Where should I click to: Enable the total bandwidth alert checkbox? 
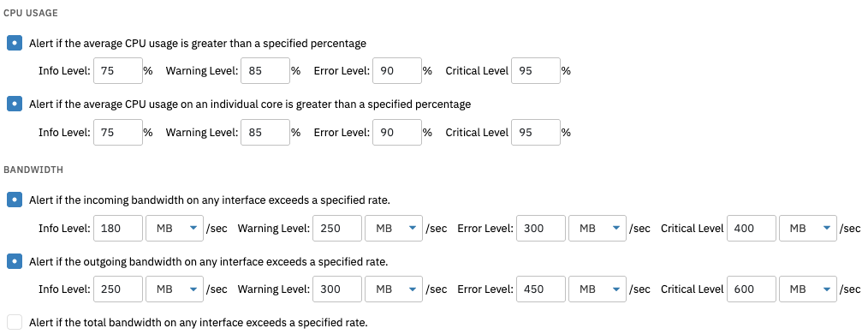[15, 322]
